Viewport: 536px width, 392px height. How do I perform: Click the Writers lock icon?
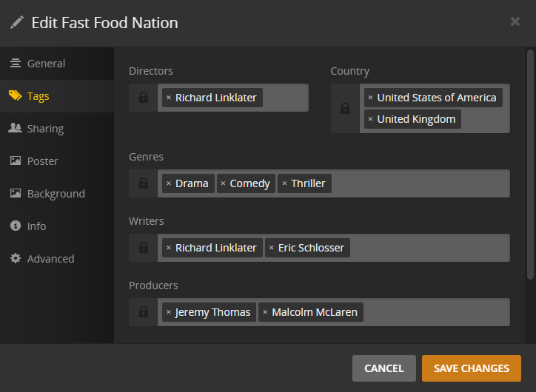pos(143,248)
